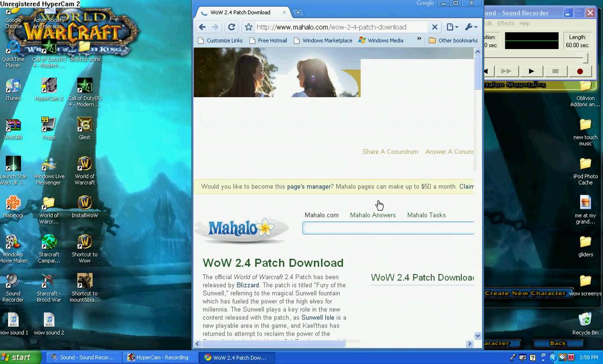
Task: Reload the current page in Chrome
Action: tap(233, 27)
